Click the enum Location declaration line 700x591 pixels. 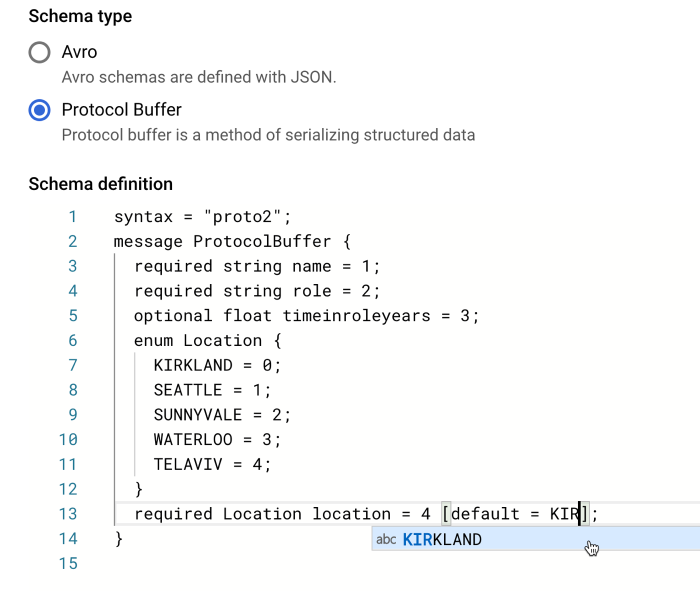tap(207, 340)
